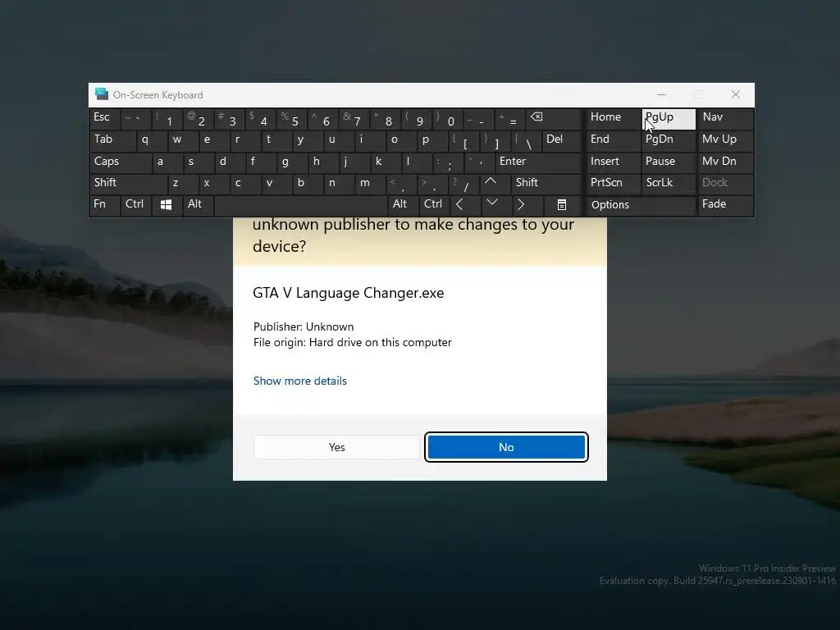Click the equals plus key
This screenshot has height=630, width=840.
tap(510, 118)
